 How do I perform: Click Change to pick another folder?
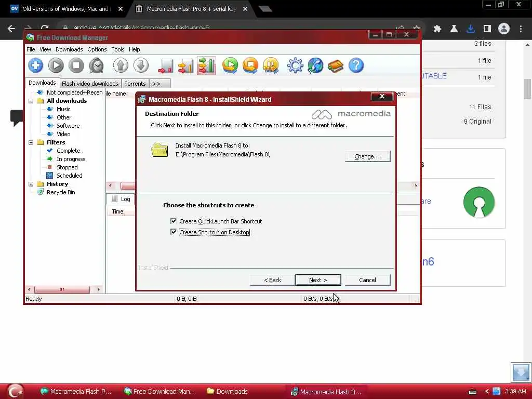tap(367, 156)
